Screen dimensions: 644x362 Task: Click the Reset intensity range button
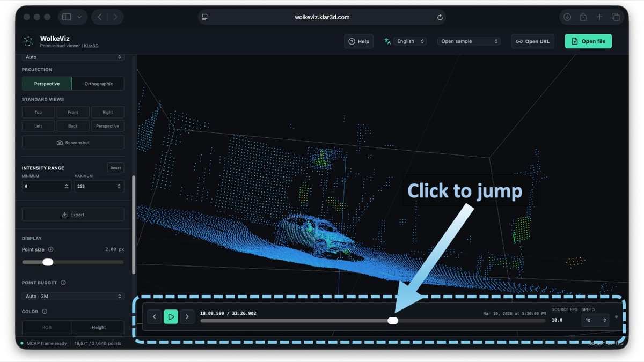click(115, 168)
